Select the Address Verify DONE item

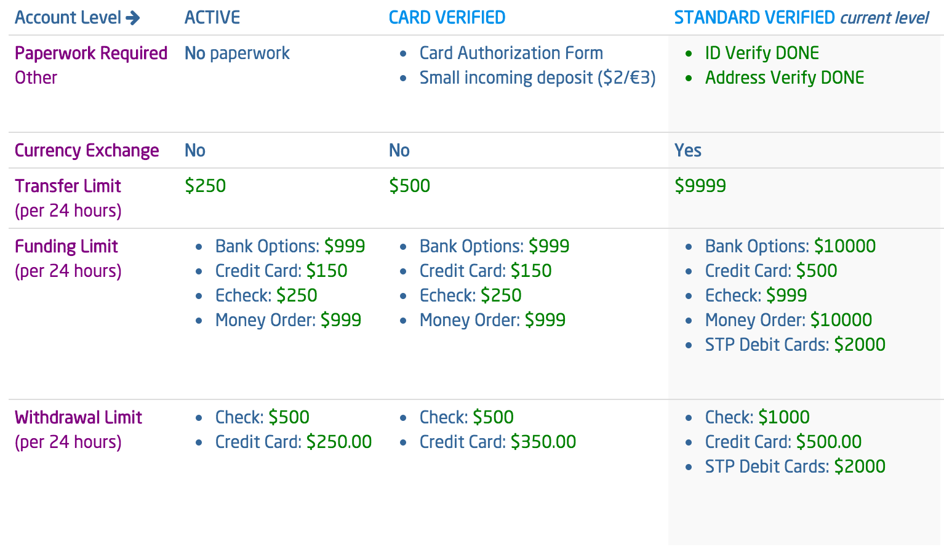click(x=785, y=78)
